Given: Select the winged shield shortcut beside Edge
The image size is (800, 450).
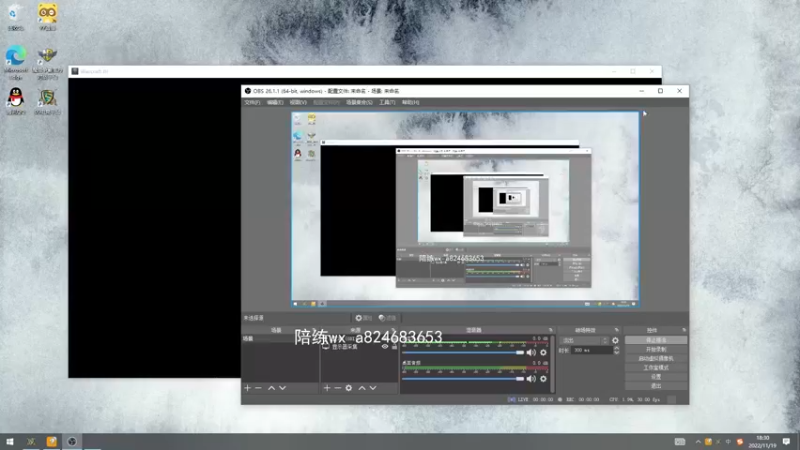Looking at the screenshot, I should tap(47, 62).
